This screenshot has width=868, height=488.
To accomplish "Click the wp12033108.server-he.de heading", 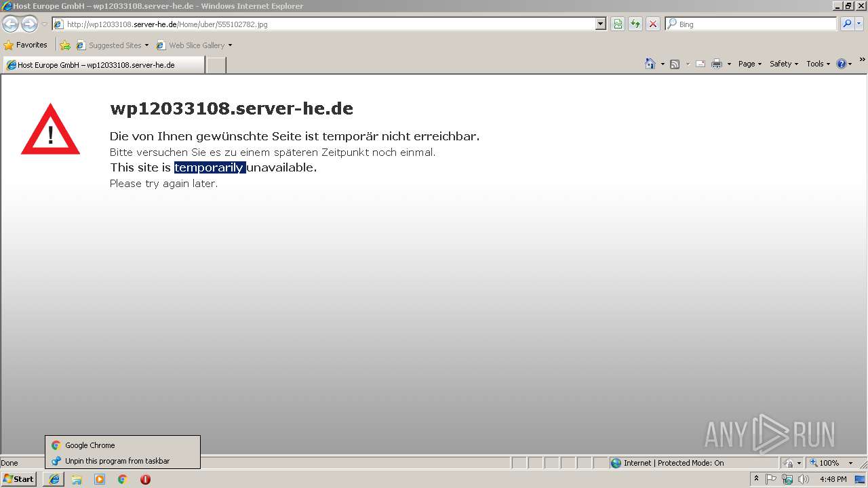I will (231, 108).
